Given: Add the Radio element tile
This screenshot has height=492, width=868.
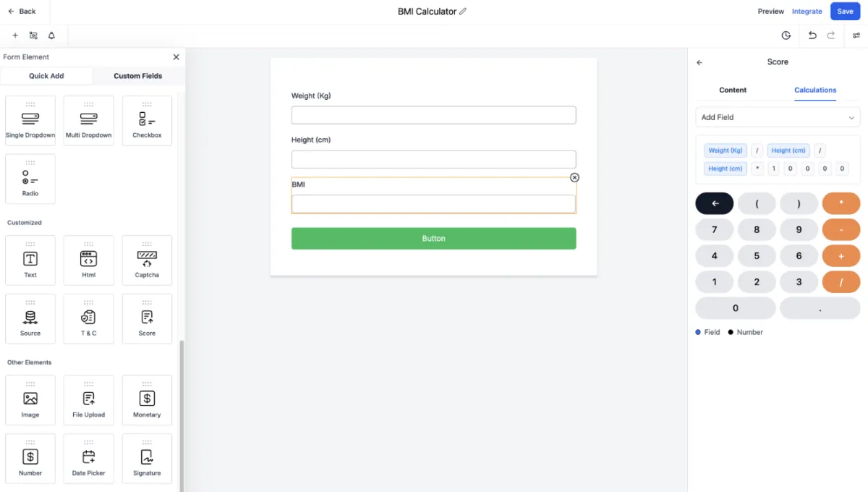Looking at the screenshot, I should pyautogui.click(x=30, y=179).
